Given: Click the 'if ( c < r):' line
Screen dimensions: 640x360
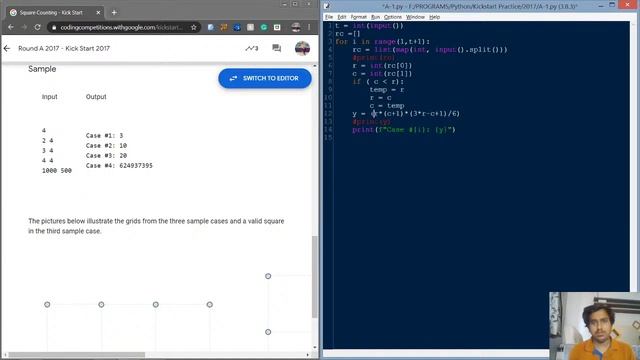Looking at the screenshot, I should [x=378, y=82].
